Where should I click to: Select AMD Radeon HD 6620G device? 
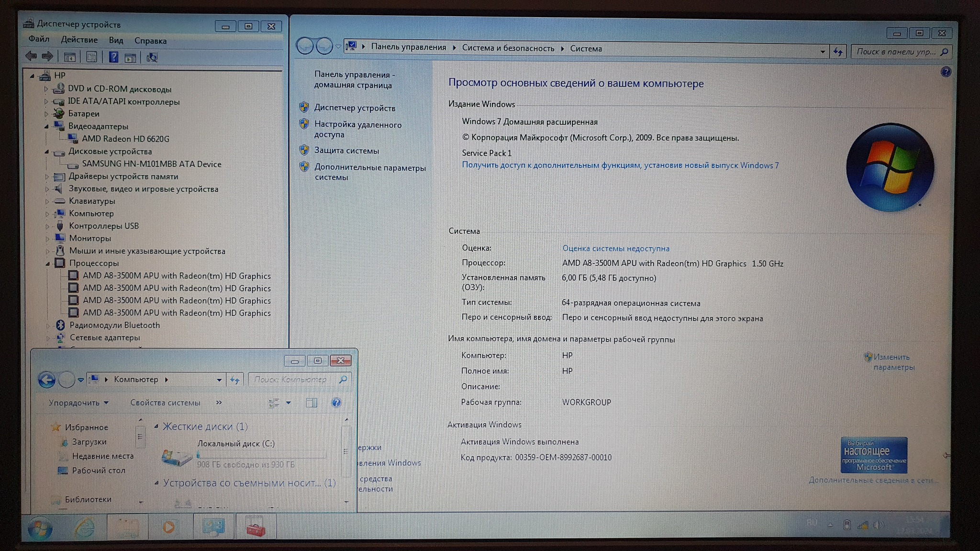tap(125, 139)
